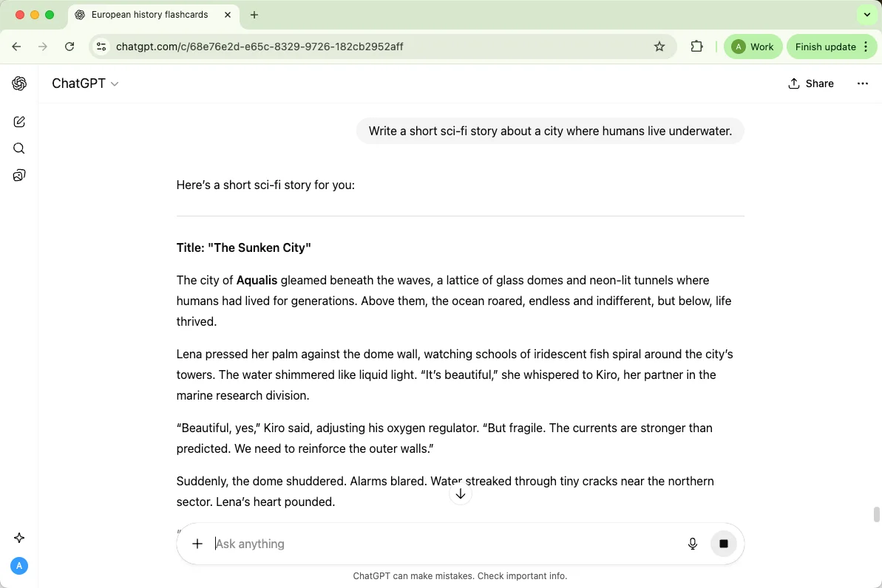882x588 pixels.
Task: Bookmark this page with the star icon
Action: (659, 47)
